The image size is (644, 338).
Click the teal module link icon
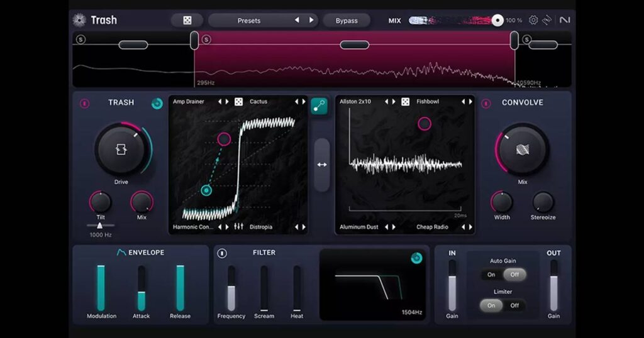click(319, 106)
